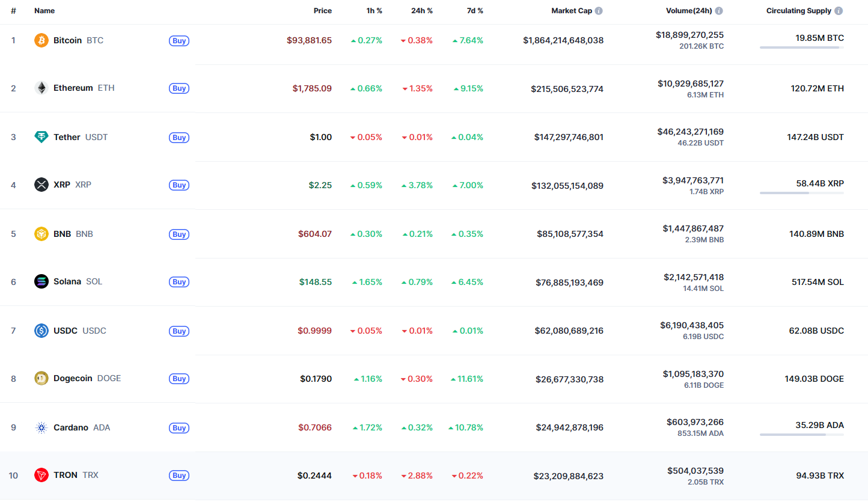Open the XRP name link
Image resolution: width=868 pixels, height=502 pixels.
coord(72,185)
